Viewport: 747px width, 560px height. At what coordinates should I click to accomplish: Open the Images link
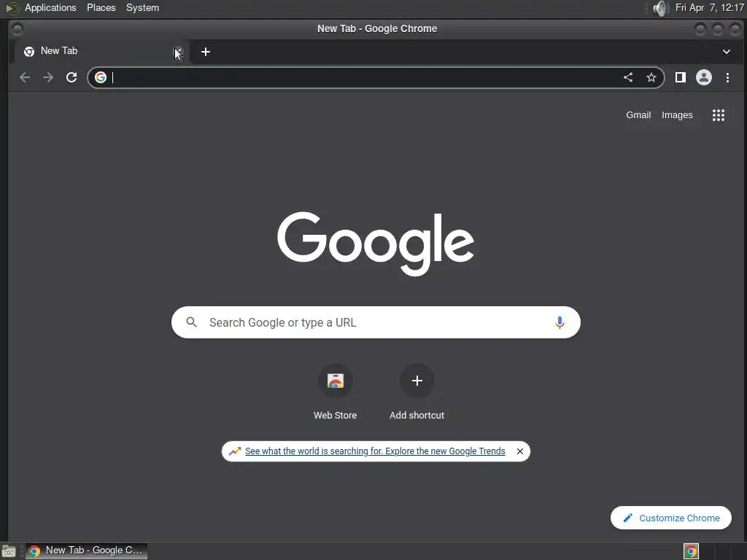[677, 114]
